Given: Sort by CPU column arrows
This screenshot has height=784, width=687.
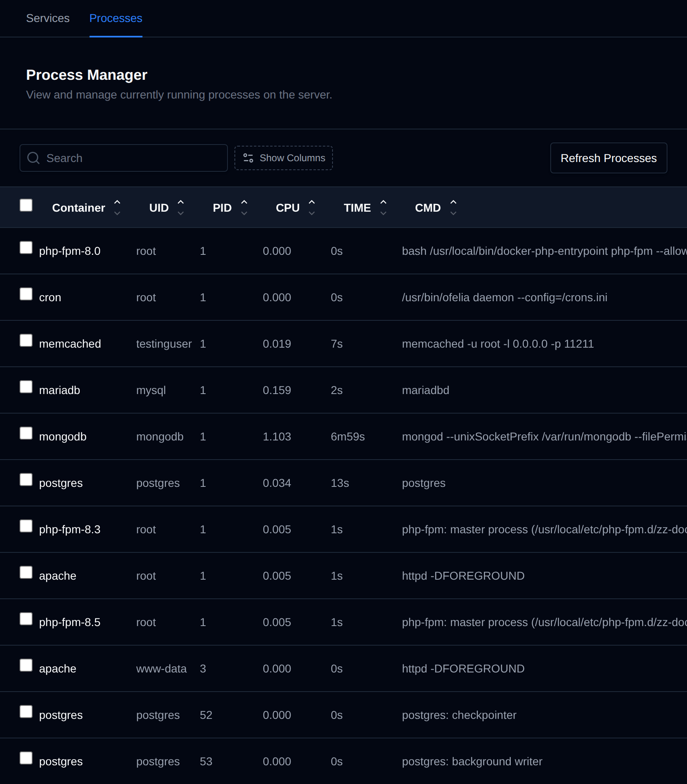Looking at the screenshot, I should click(x=312, y=208).
